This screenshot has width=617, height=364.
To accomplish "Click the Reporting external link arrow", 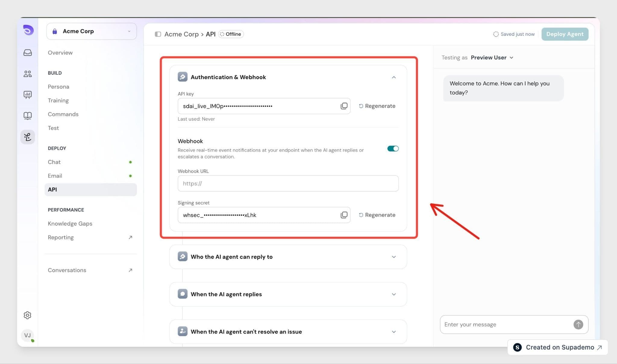I will pyautogui.click(x=130, y=237).
